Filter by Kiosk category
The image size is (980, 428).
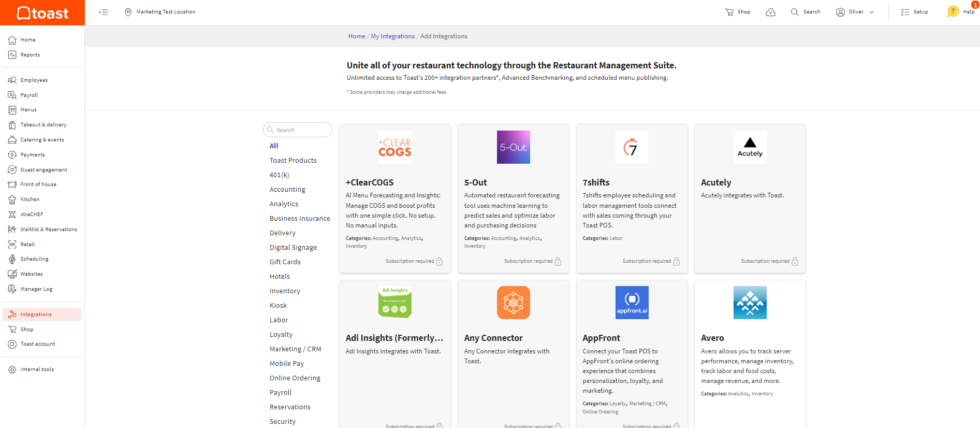tap(278, 306)
